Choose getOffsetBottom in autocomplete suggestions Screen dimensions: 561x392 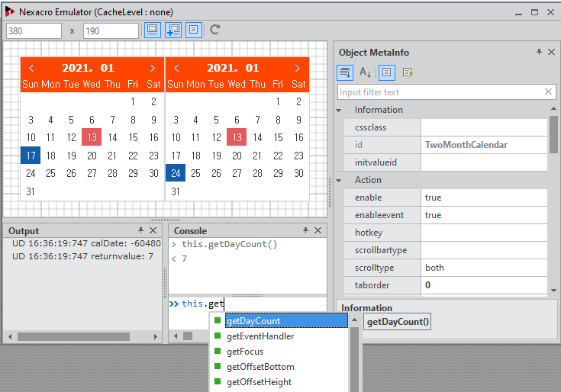(x=260, y=367)
